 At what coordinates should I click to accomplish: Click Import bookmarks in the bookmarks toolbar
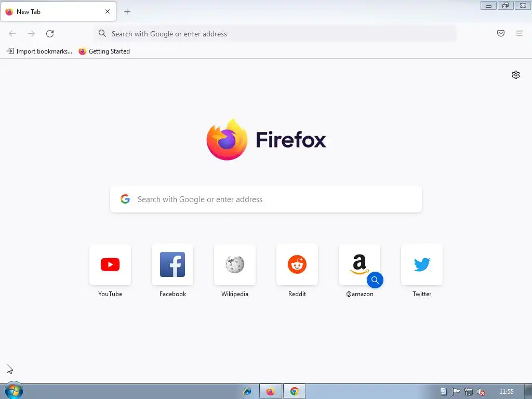pos(39,51)
